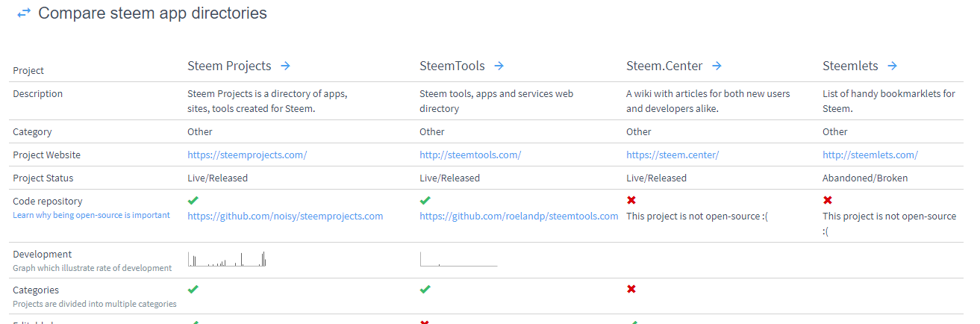980x324 pixels.
Task: Click arrow icon next to SteemTools
Action: [499, 66]
